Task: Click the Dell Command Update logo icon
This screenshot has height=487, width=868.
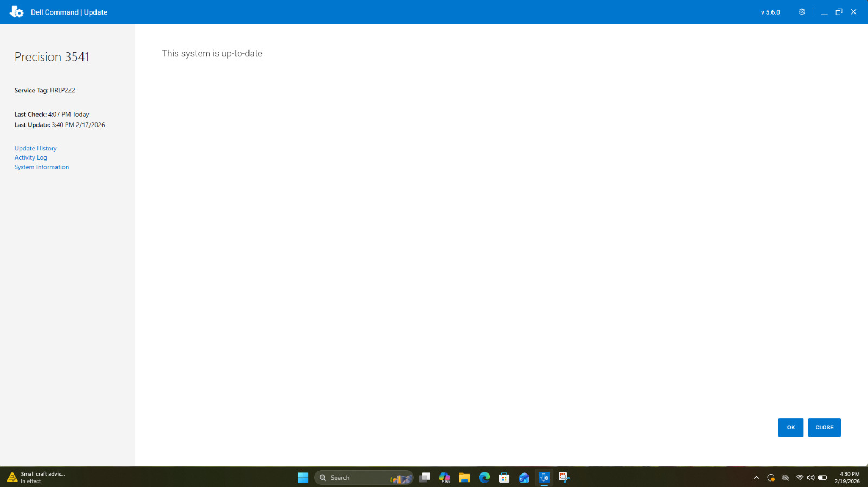Action: [x=16, y=12]
